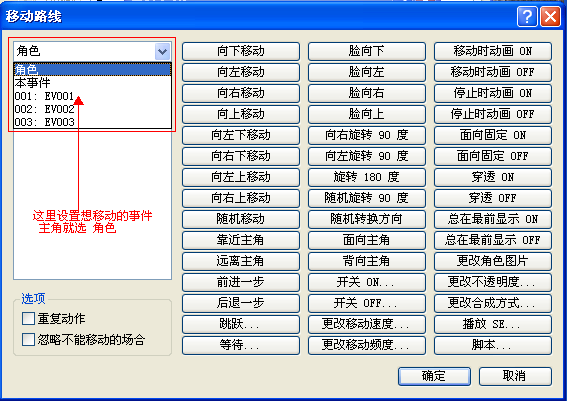The height and width of the screenshot is (401, 567).
Task: Select the 003: EV003 entry
Action: (92, 122)
